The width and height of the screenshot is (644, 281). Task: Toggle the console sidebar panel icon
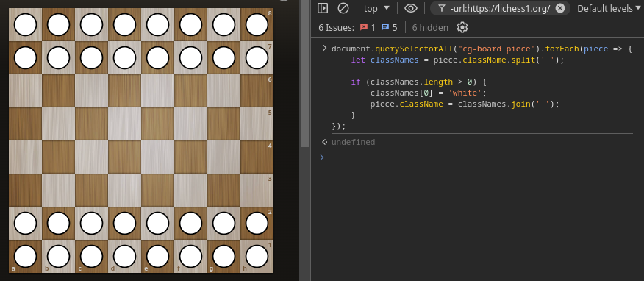[323, 8]
